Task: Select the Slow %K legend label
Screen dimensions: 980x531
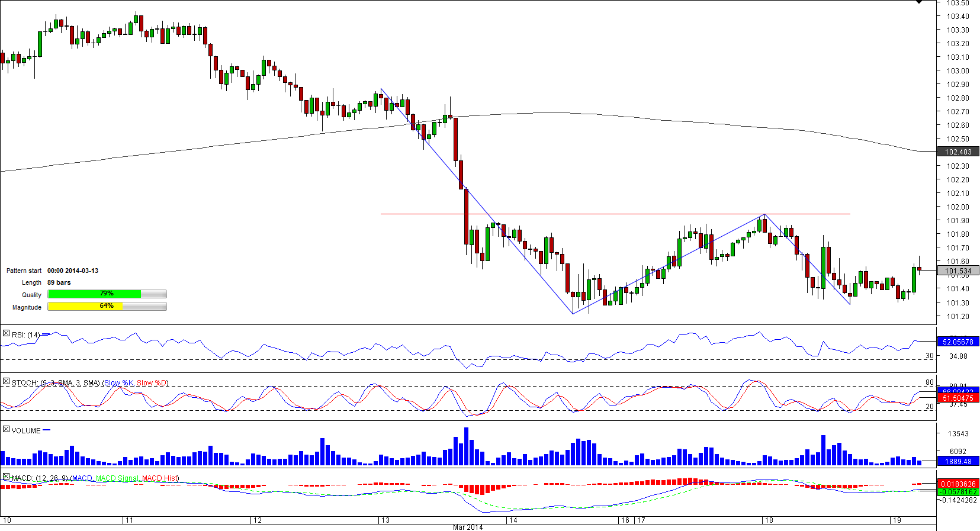Action: (x=118, y=384)
